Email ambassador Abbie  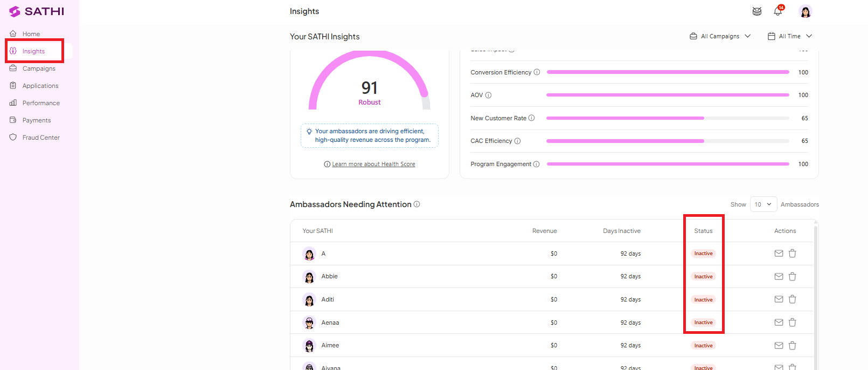coord(779,277)
